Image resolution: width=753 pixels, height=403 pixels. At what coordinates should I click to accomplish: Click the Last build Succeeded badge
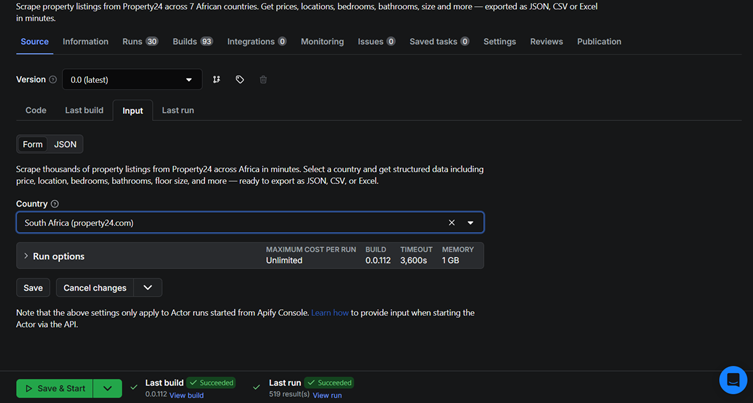pyautogui.click(x=211, y=383)
